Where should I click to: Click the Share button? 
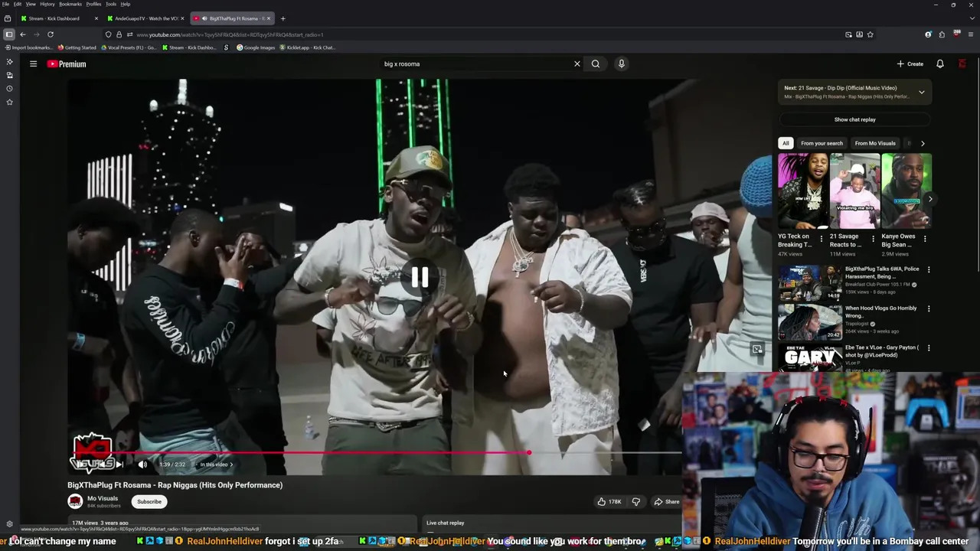tap(666, 501)
